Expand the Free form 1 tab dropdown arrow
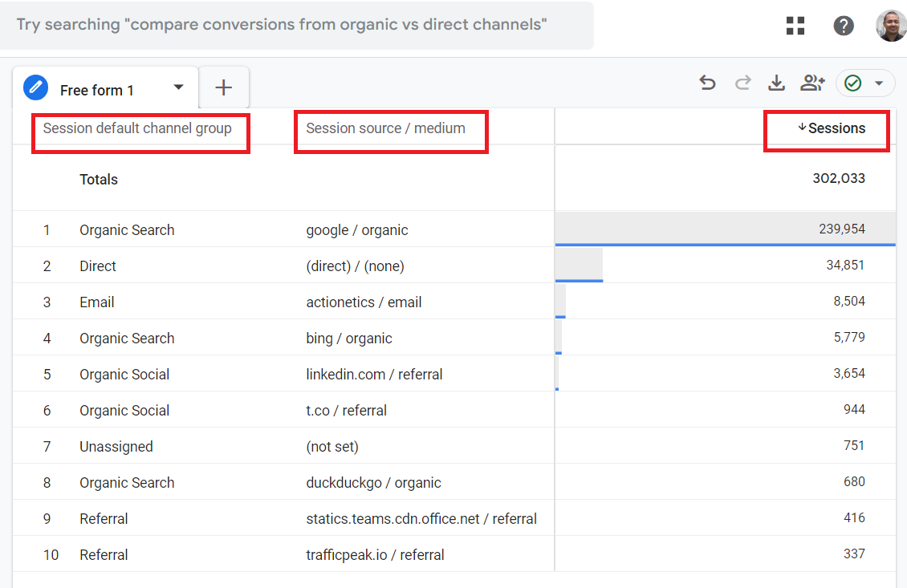Viewport: 907px width, 588px height. pos(178,87)
